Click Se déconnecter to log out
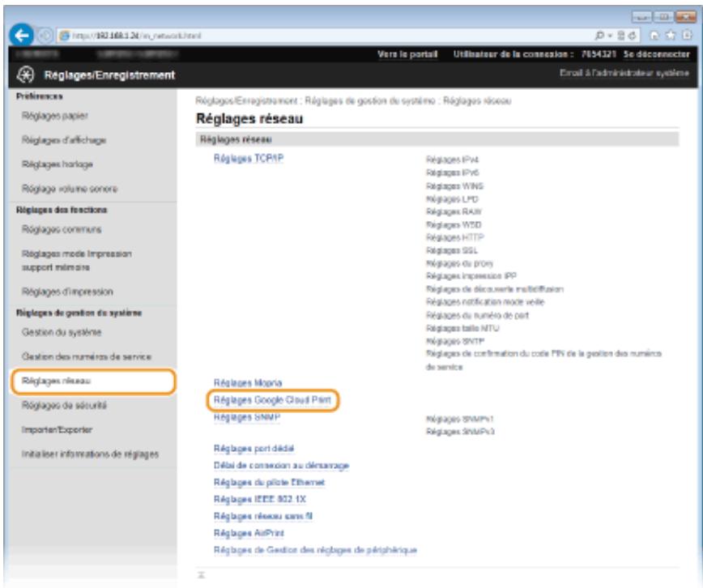This screenshot has width=703, height=588. [657, 54]
